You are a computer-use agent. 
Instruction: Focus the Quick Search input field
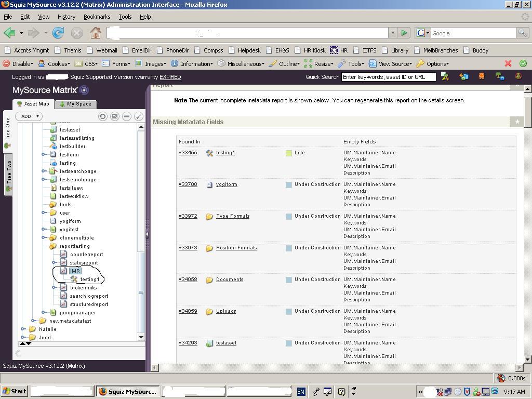point(389,77)
